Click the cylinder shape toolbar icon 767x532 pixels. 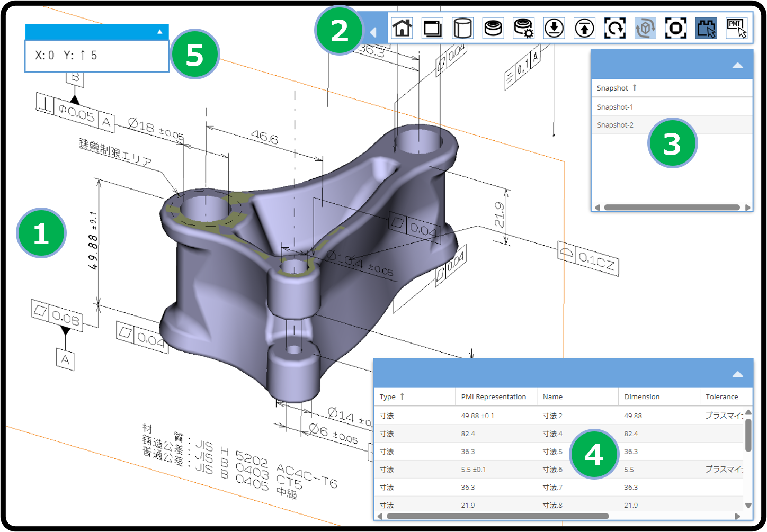coord(462,28)
